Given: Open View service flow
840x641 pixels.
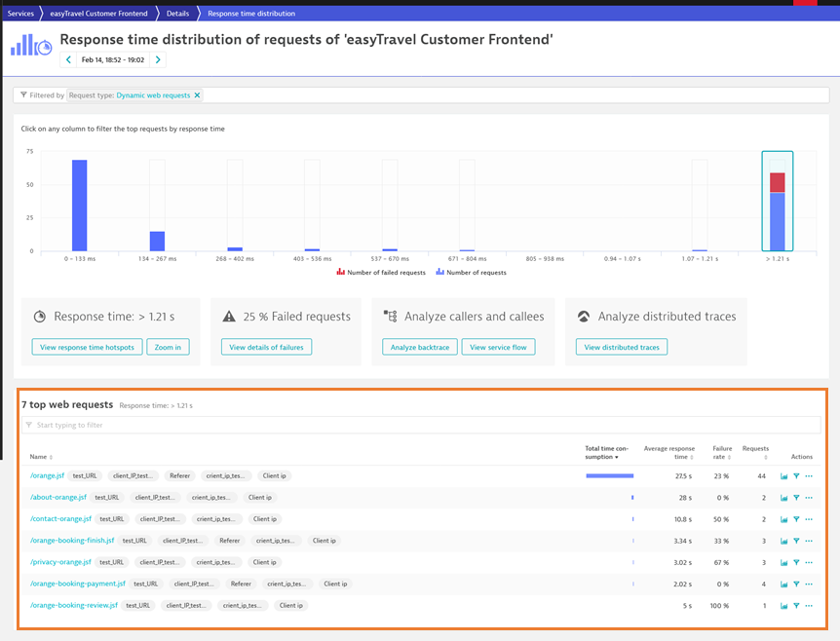Looking at the screenshot, I should coord(498,347).
